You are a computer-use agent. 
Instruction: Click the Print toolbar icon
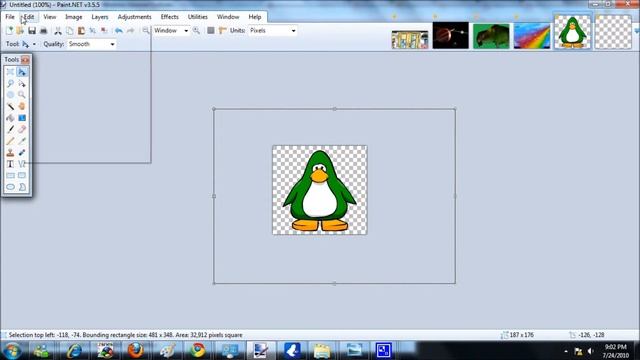(x=44, y=31)
